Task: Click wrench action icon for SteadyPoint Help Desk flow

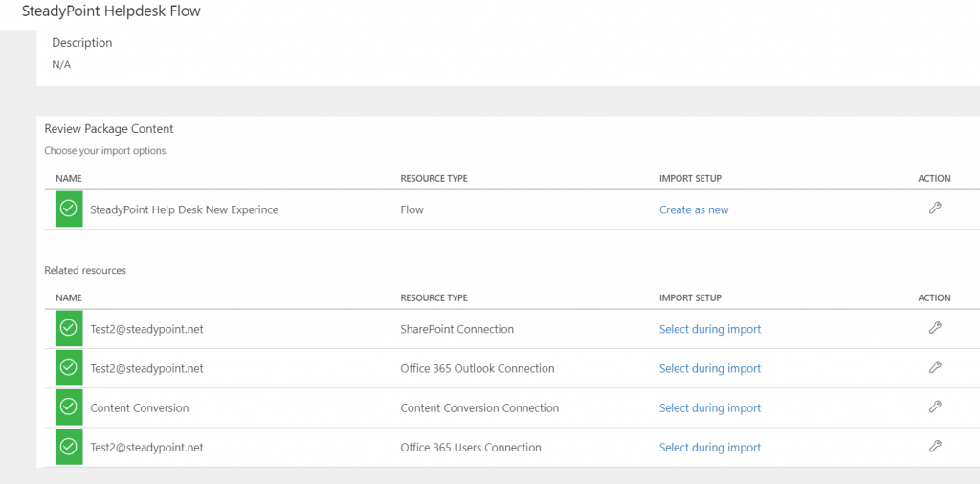Action: 935,209
